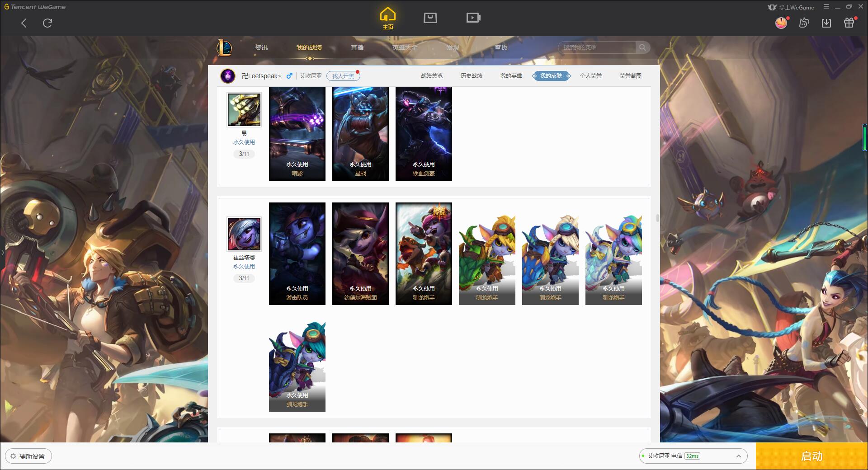Open the store shopping bag icon
868x470 pixels.
(430, 18)
